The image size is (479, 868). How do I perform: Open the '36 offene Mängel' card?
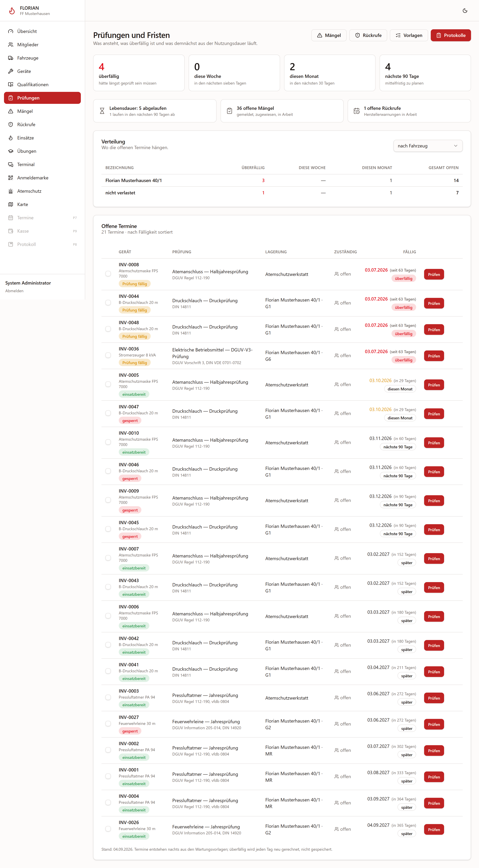(282, 111)
